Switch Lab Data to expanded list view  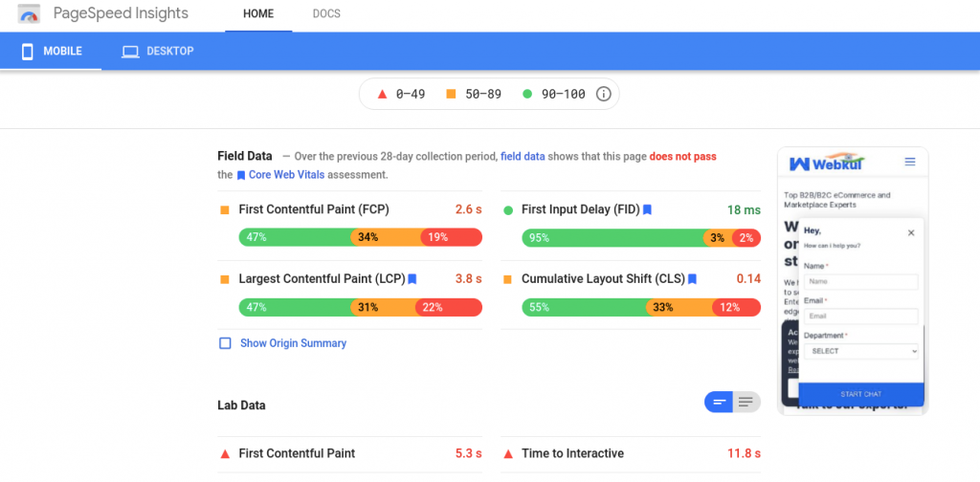746,402
